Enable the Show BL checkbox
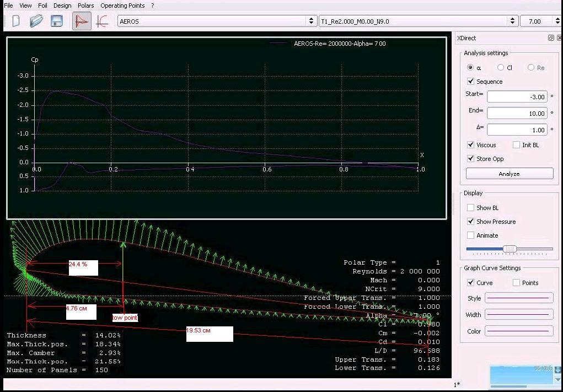 (x=470, y=208)
